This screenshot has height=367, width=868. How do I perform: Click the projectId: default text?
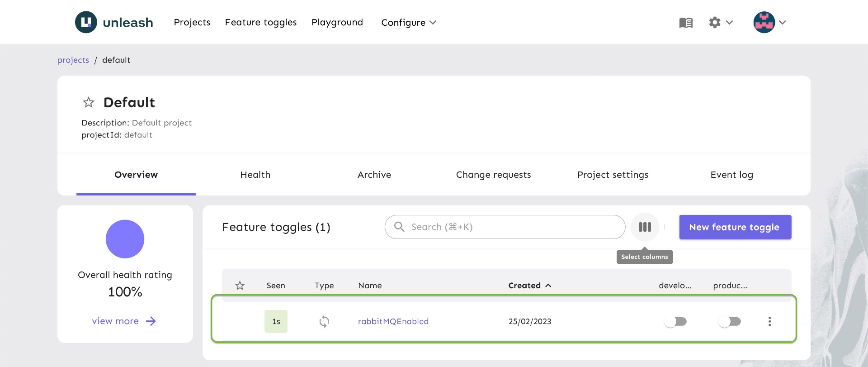pyautogui.click(x=117, y=135)
